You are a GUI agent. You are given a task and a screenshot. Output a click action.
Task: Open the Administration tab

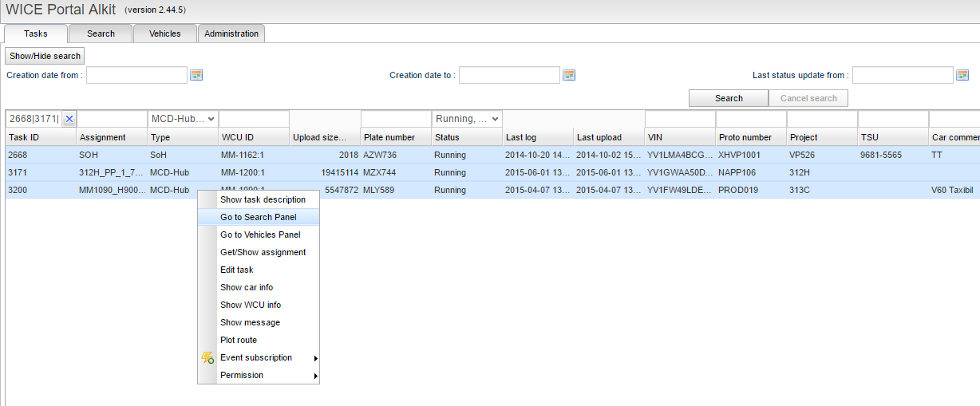coord(231,34)
